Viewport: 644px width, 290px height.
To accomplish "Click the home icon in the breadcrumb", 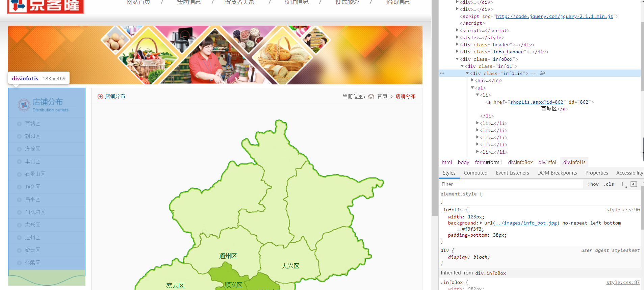I will coord(371,97).
